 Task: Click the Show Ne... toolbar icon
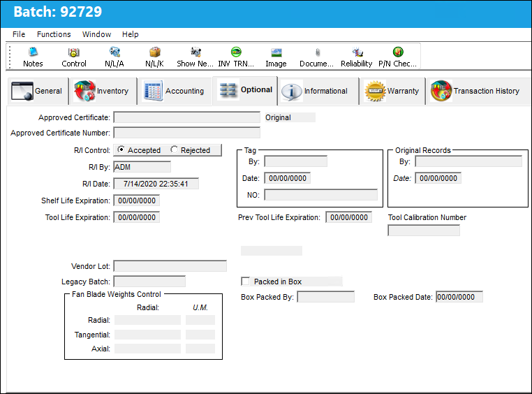click(195, 57)
